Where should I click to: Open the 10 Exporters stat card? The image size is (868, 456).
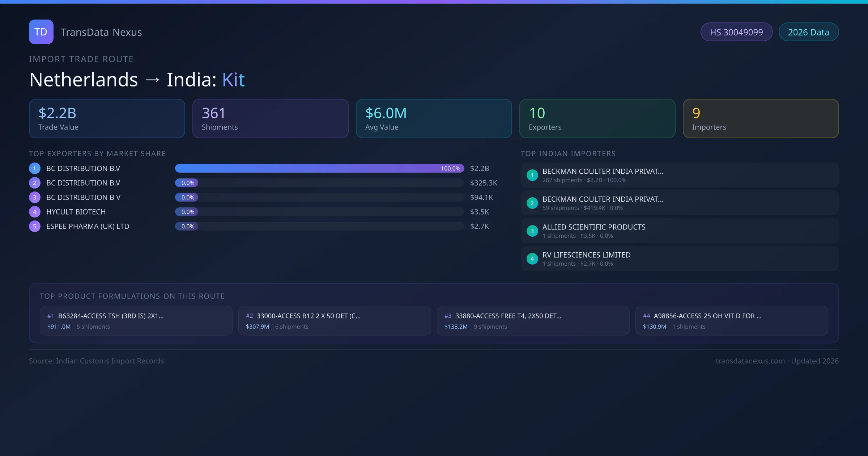[x=597, y=118]
